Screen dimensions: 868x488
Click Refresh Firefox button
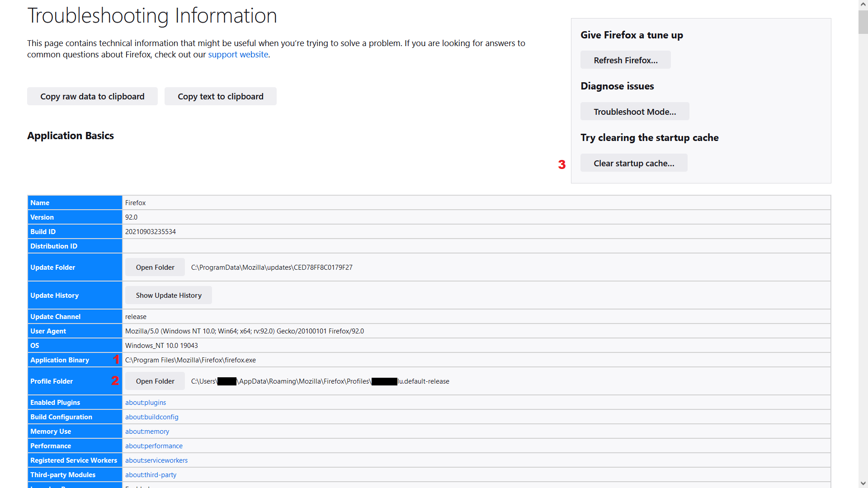[625, 60]
